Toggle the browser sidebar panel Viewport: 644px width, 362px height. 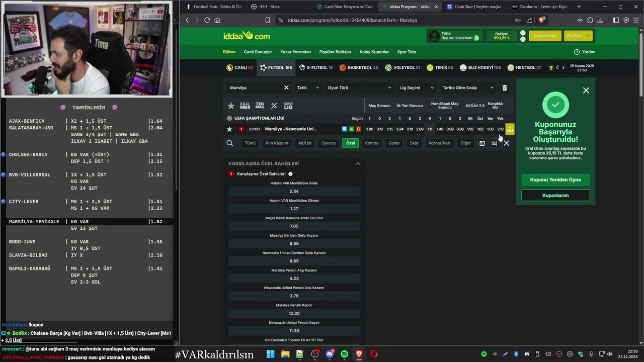pyautogui.click(x=616, y=20)
